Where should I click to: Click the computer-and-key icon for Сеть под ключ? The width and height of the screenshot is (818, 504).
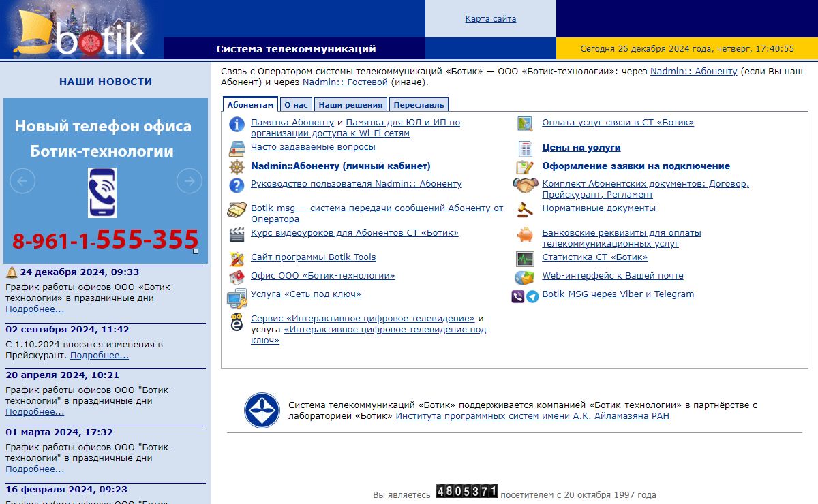[237, 298]
